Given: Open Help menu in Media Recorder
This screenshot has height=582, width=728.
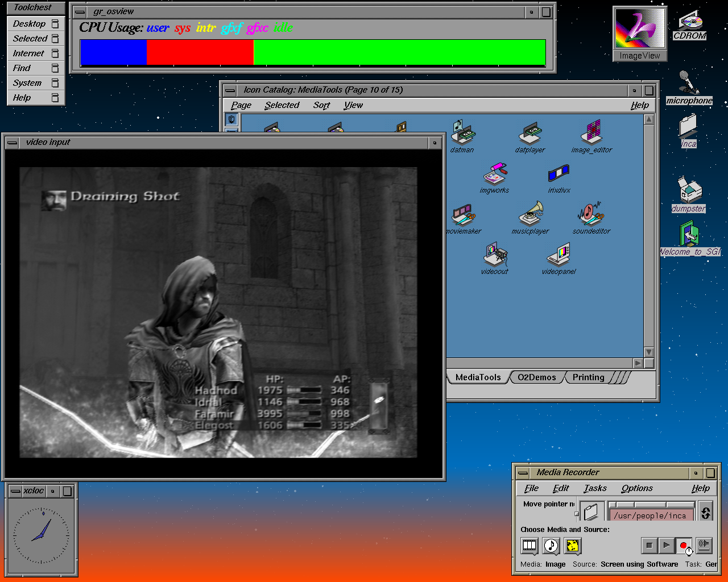Looking at the screenshot, I should (x=701, y=488).
